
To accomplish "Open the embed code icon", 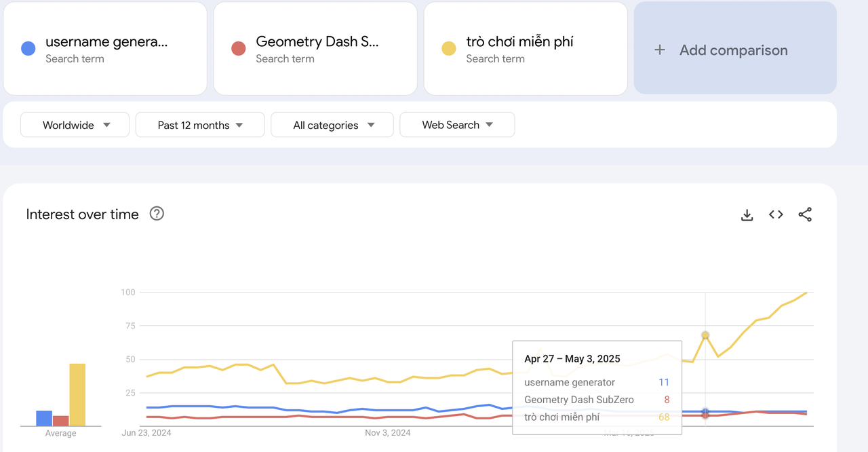I will [776, 215].
